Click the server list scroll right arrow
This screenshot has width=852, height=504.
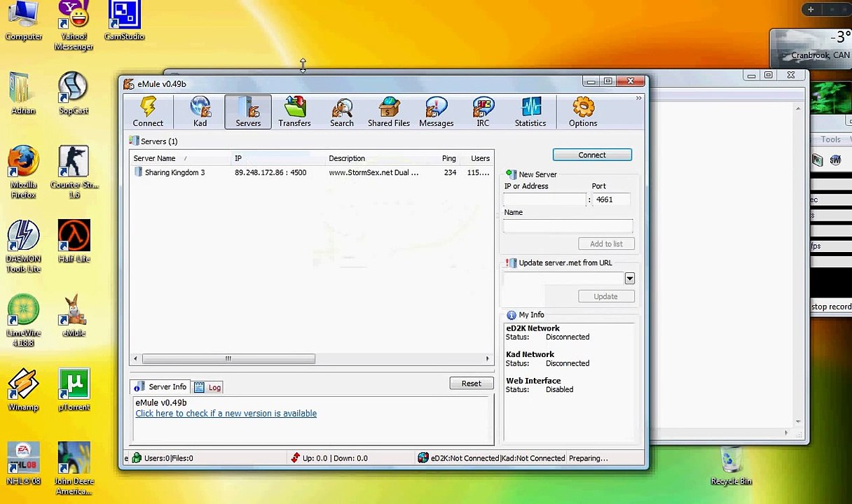(x=488, y=359)
